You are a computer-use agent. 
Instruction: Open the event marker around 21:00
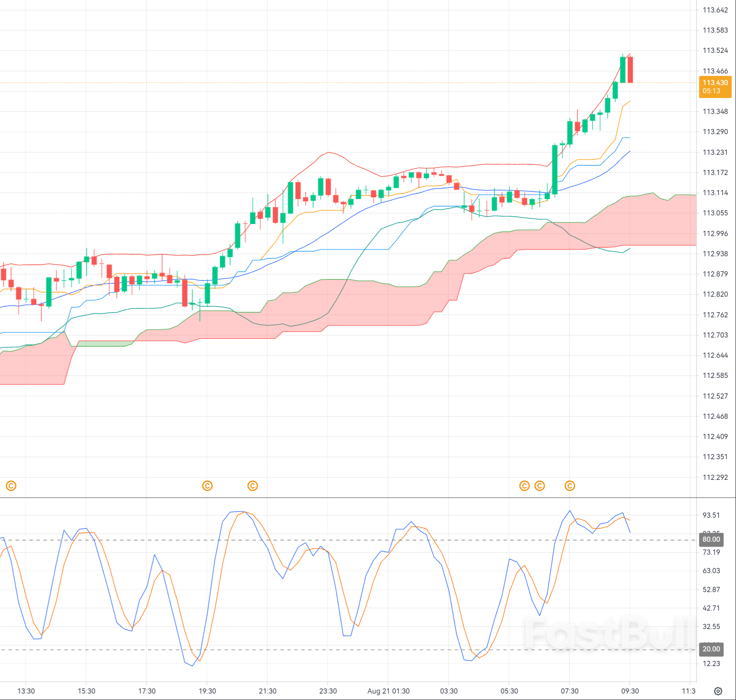point(253,486)
